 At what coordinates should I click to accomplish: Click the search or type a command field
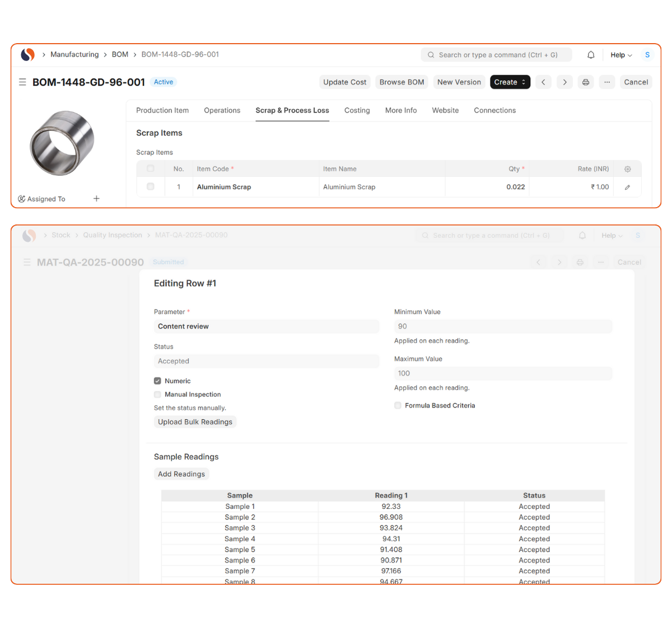click(x=496, y=55)
